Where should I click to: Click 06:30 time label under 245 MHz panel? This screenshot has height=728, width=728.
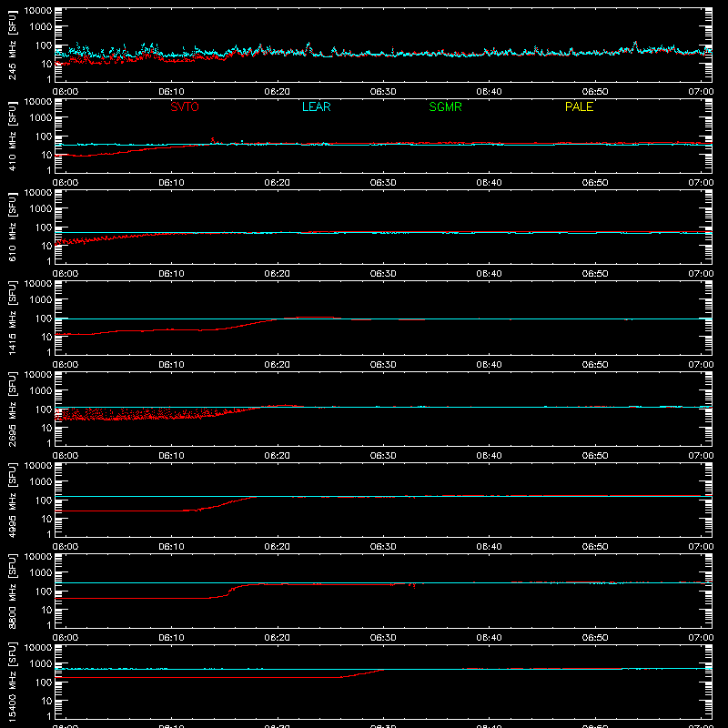coord(383,92)
